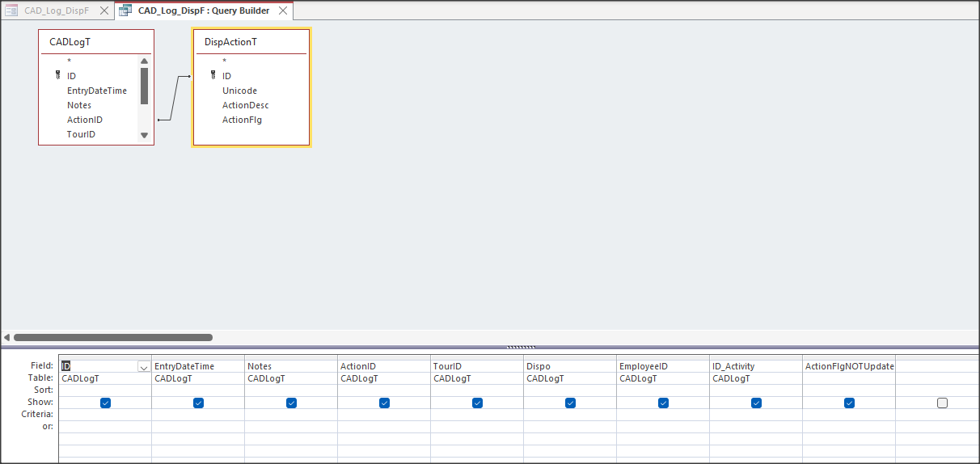Screen dimensions: 980x464
Task: Click the primary key icon in DispActionT
Action: click(x=213, y=76)
